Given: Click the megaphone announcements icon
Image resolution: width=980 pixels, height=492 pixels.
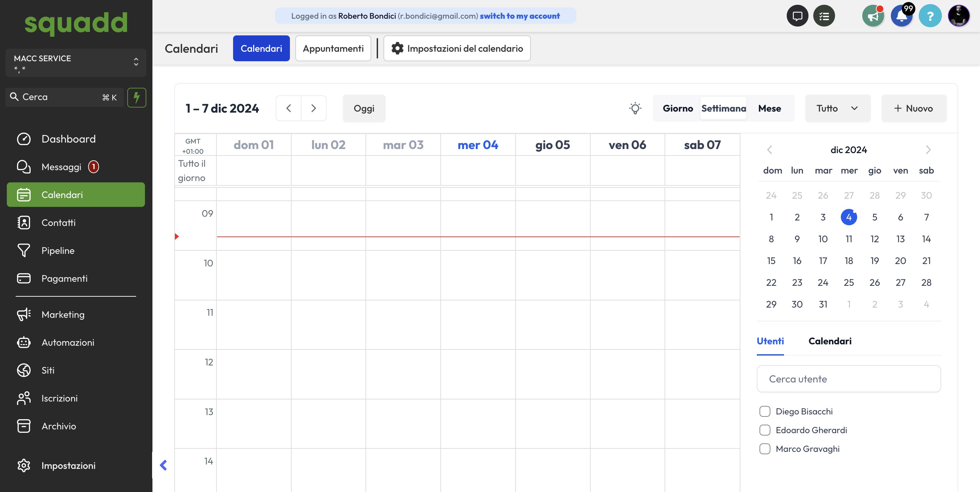Looking at the screenshot, I should (873, 16).
